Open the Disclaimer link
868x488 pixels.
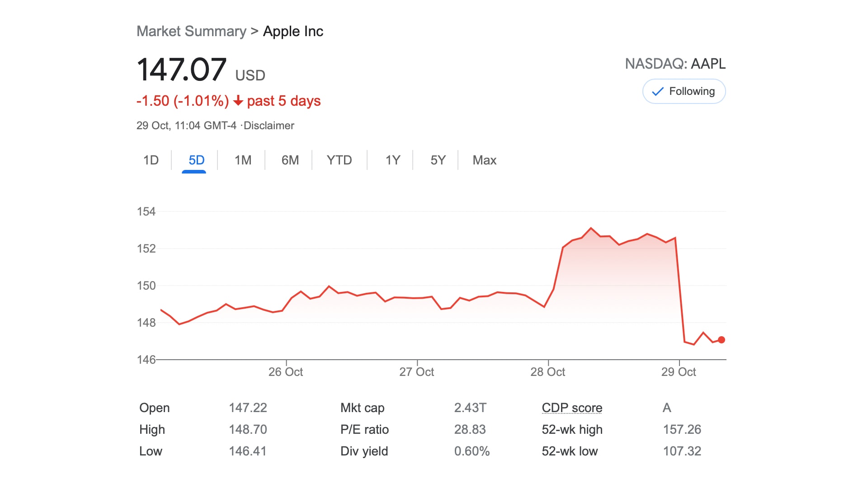click(x=269, y=126)
